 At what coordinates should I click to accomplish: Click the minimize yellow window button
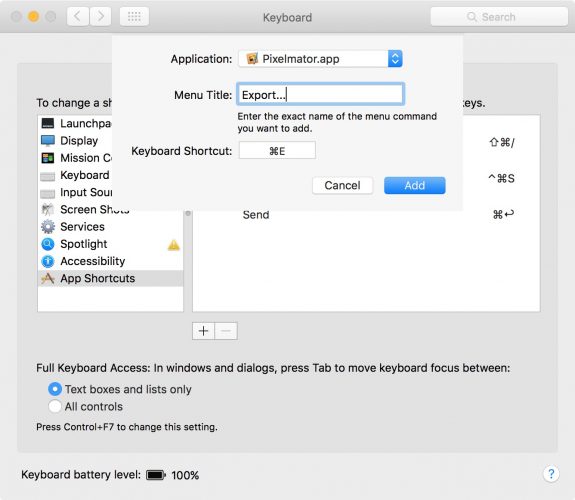[33, 17]
